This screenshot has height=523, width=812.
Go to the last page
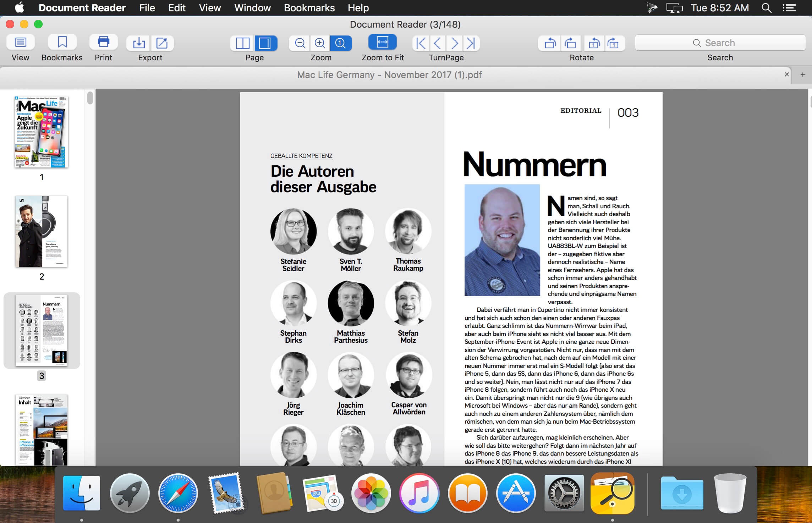pyautogui.click(x=471, y=43)
